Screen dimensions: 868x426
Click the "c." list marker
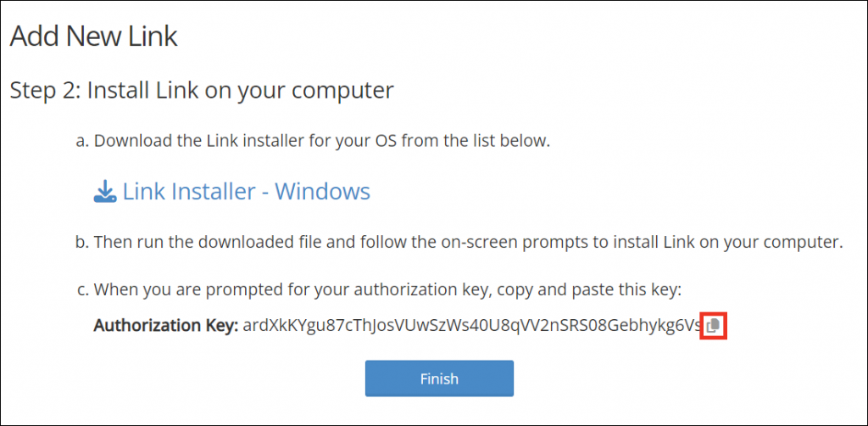click(82, 290)
